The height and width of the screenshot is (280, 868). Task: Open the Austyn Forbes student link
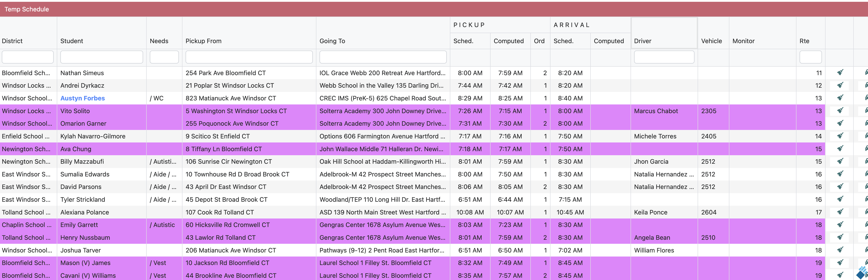[x=83, y=98]
